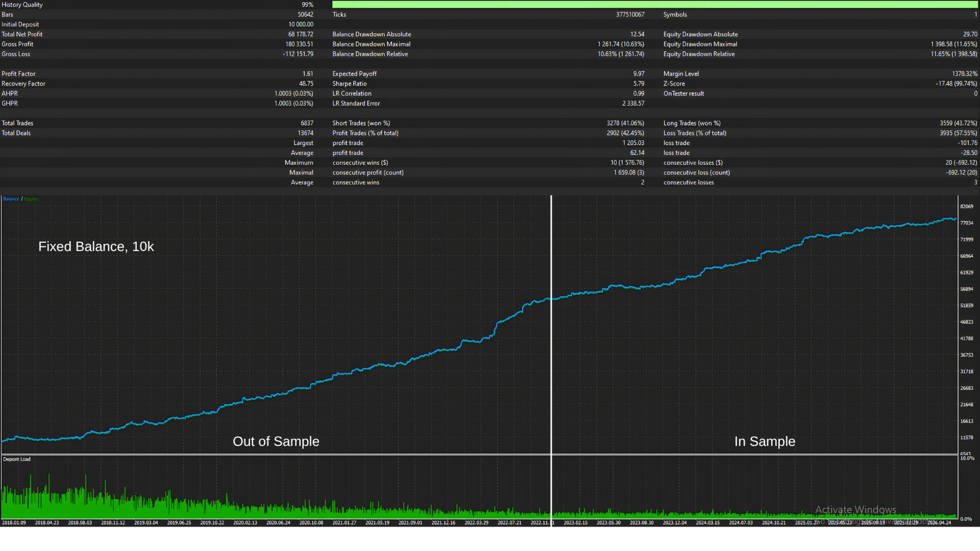
Task: Click the LR Standard Error value 2 338.57
Action: [633, 104]
